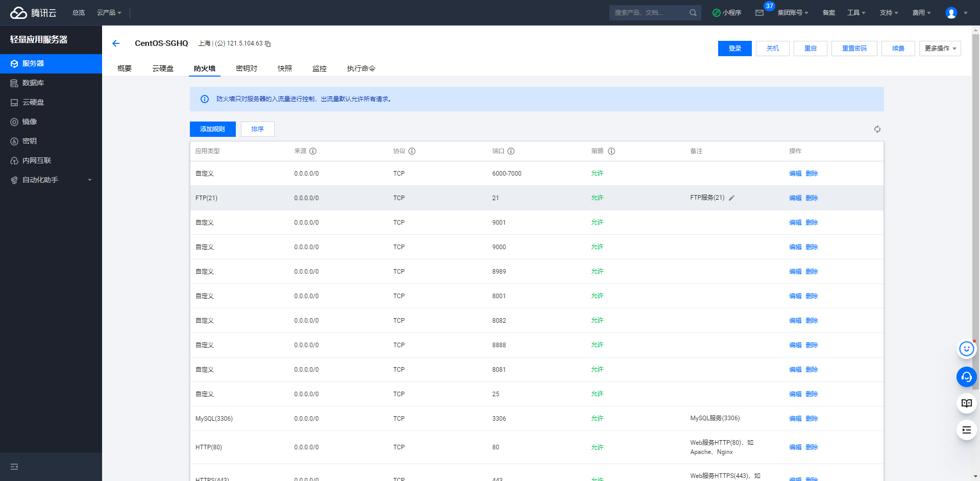Click info icon next to 来源 column header
980x481 pixels.
(x=313, y=151)
